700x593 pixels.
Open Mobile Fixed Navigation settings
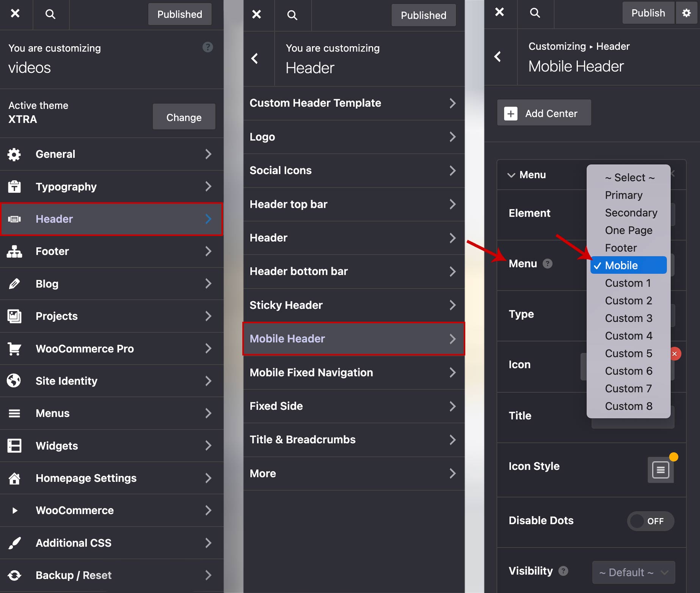click(x=353, y=373)
